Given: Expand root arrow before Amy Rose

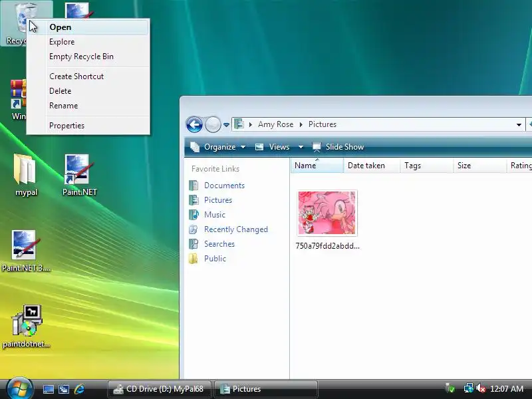Looking at the screenshot, I should 251,124.
